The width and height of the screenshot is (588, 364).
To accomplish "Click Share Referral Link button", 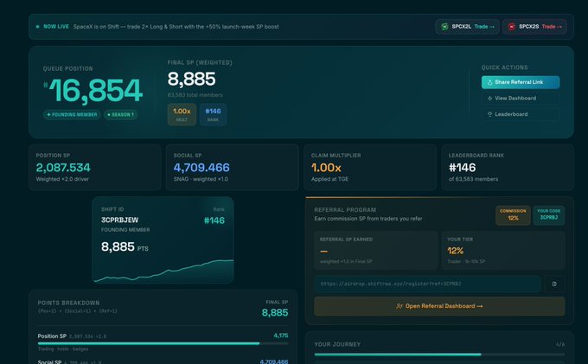I will click(x=521, y=82).
